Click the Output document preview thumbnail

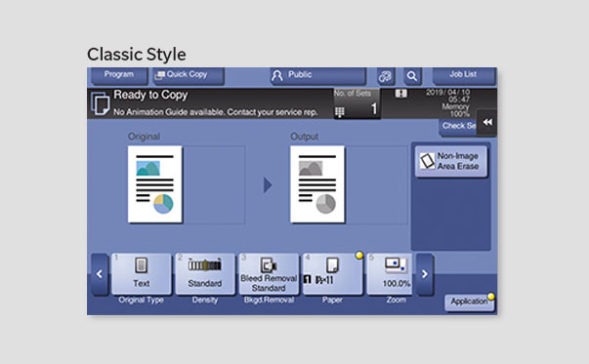click(317, 184)
